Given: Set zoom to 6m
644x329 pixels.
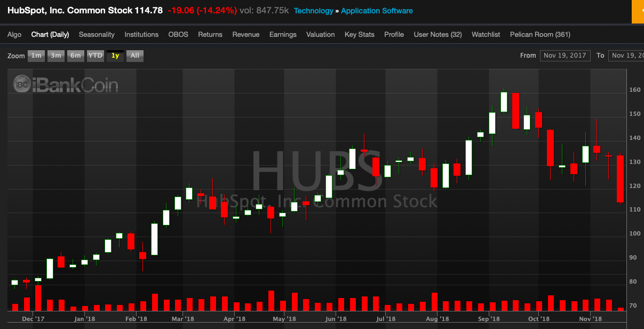Looking at the screenshot, I should 76,56.
